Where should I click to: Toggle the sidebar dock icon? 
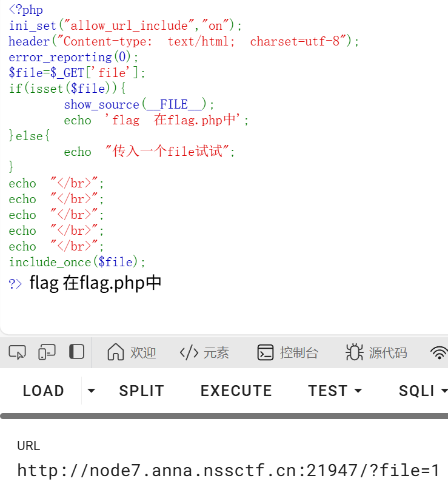tap(76, 352)
